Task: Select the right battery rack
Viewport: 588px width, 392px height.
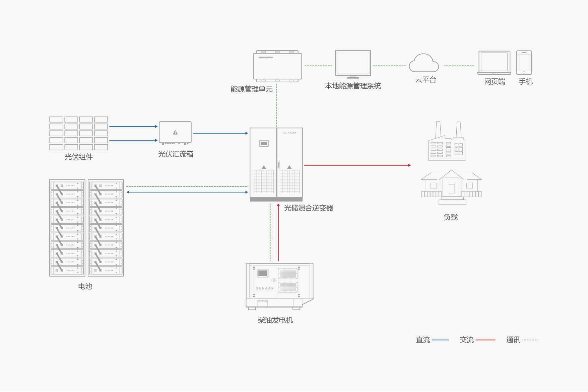Action: 106,228
